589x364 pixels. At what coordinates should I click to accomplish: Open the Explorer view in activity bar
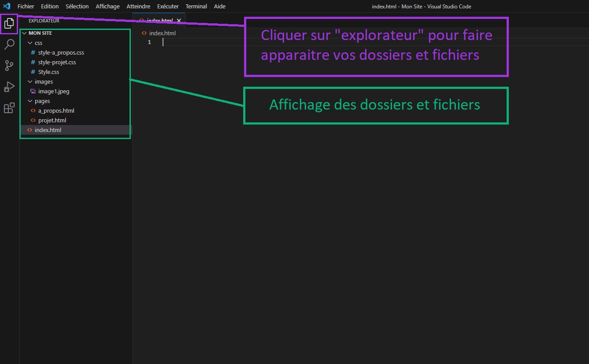9,23
